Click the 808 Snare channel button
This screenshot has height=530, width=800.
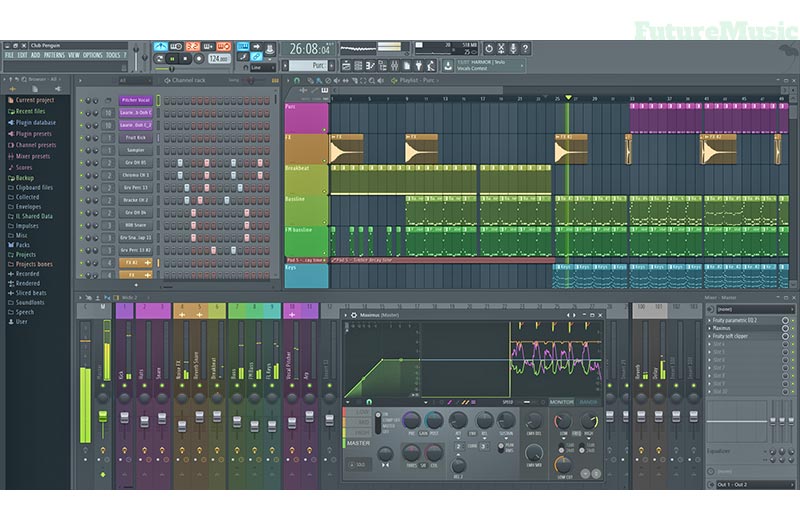point(136,225)
